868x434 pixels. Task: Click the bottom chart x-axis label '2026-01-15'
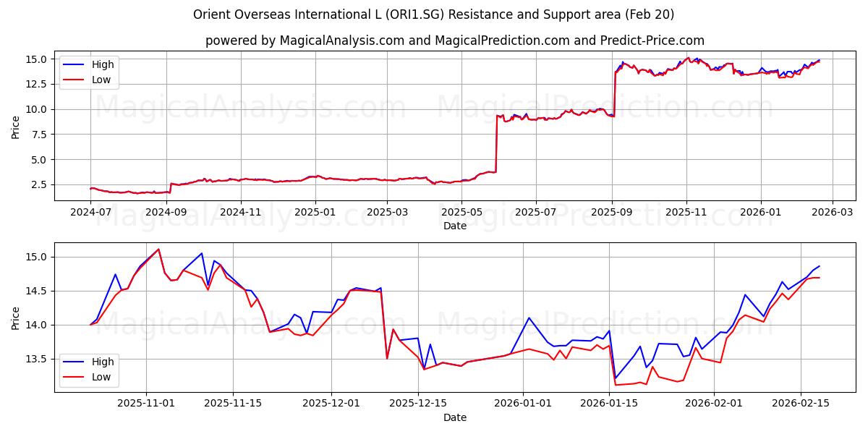point(609,405)
